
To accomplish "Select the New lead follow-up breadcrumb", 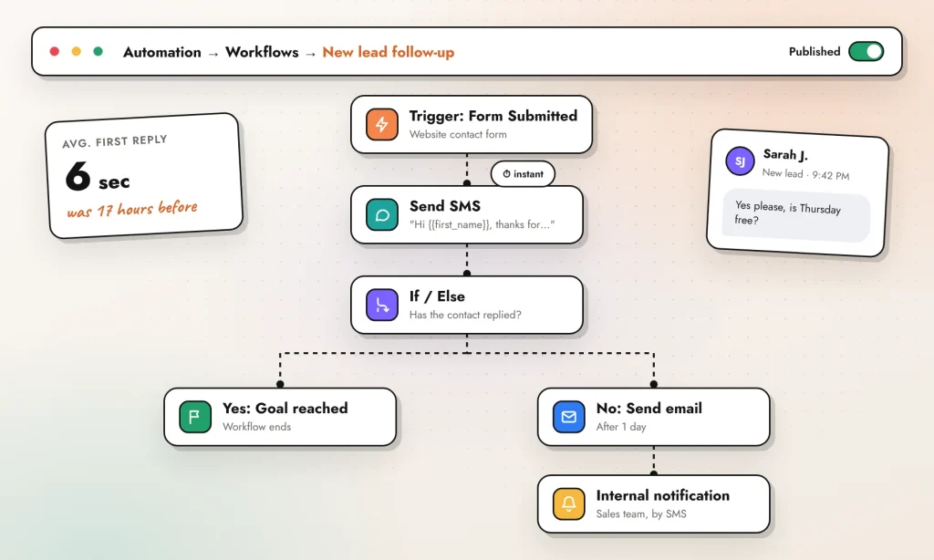I will pos(389,52).
